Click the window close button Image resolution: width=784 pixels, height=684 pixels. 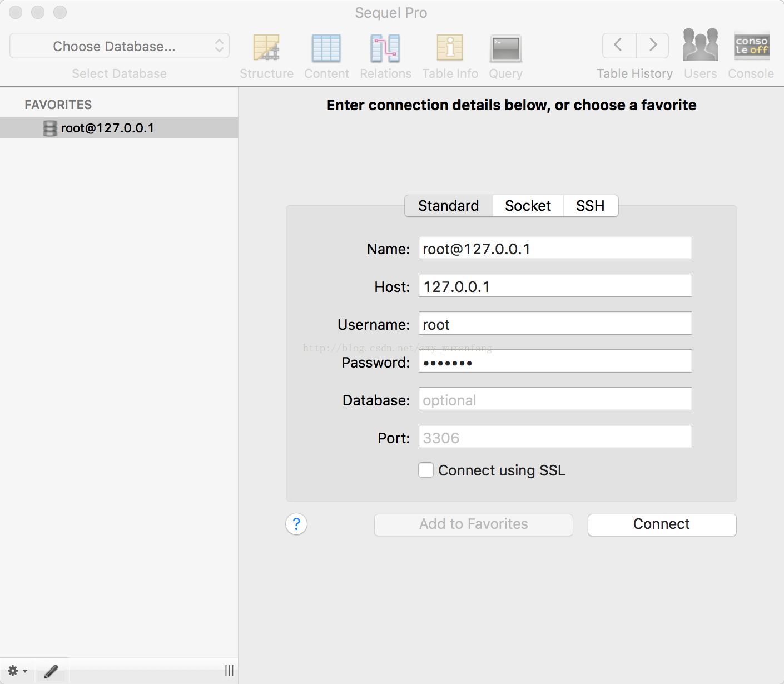pos(16,12)
